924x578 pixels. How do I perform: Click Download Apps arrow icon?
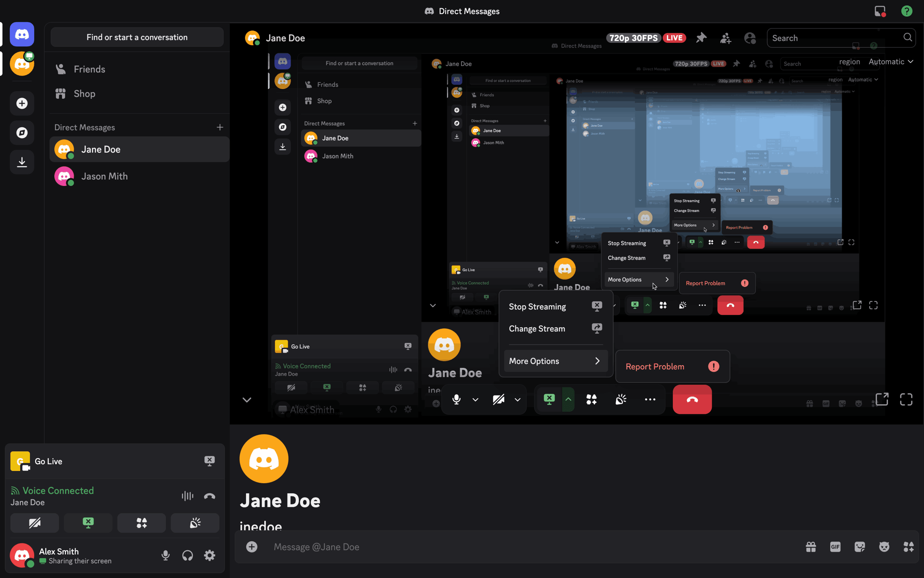22,162
